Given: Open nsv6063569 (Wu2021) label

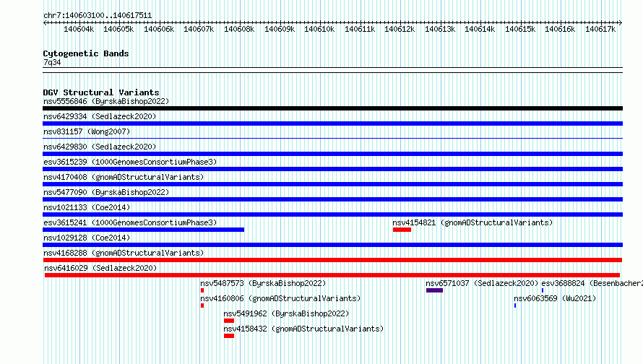Looking at the screenshot, I should (555, 298).
